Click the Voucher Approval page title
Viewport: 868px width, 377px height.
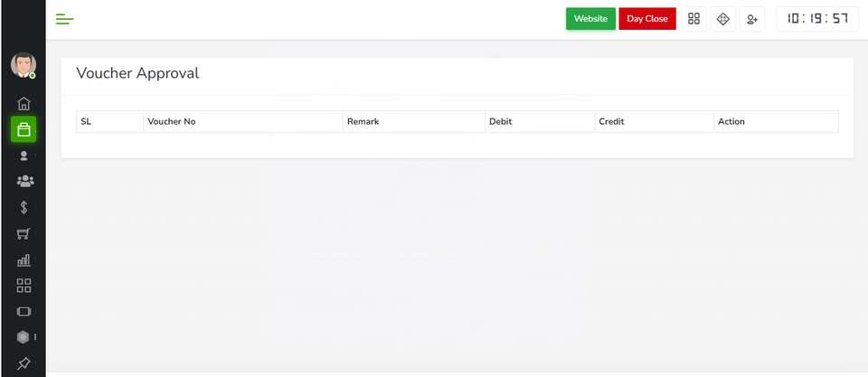(x=137, y=73)
